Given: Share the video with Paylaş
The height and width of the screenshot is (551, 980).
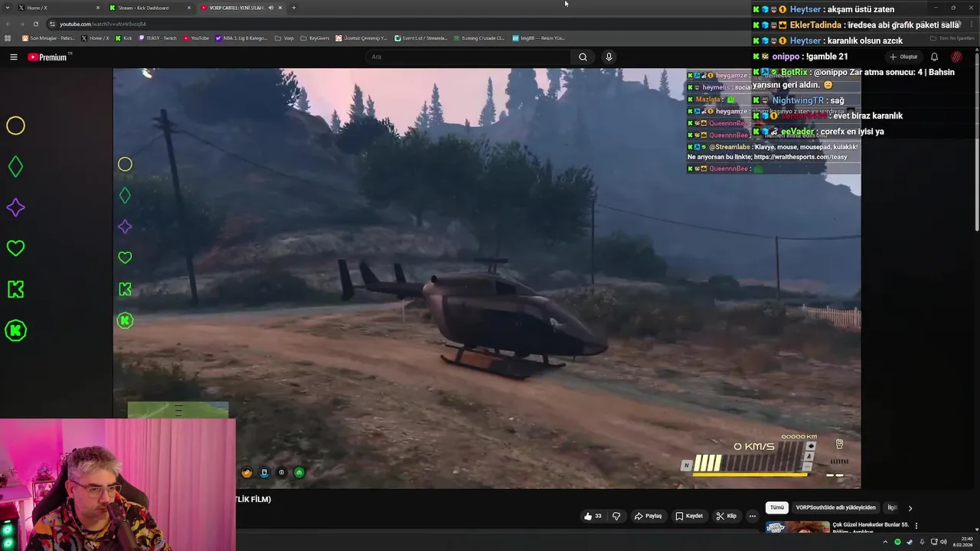Looking at the screenshot, I should pyautogui.click(x=648, y=516).
